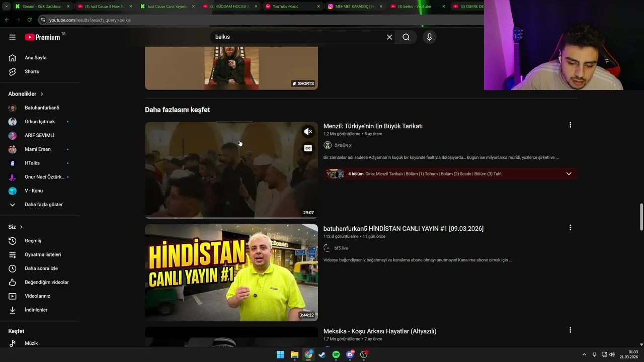
Task: Play the HİNDİSTAN CANLI YAYIN thumbnail
Action: pos(231,273)
